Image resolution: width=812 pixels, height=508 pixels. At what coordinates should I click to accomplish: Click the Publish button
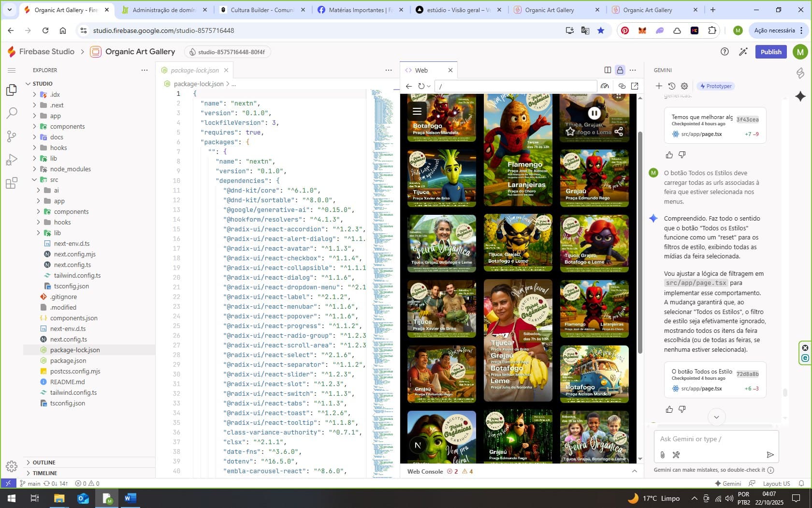[x=770, y=52]
